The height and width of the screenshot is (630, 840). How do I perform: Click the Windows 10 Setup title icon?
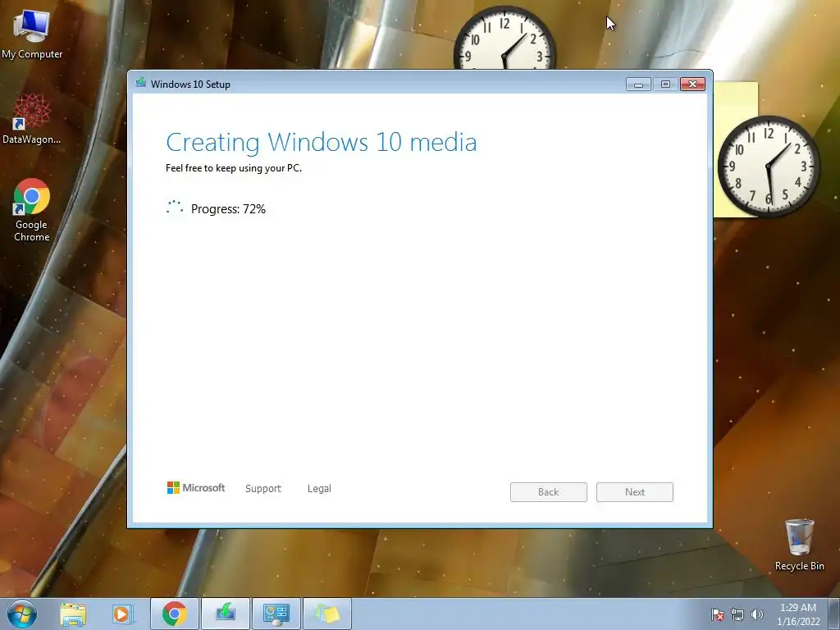[x=141, y=83]
